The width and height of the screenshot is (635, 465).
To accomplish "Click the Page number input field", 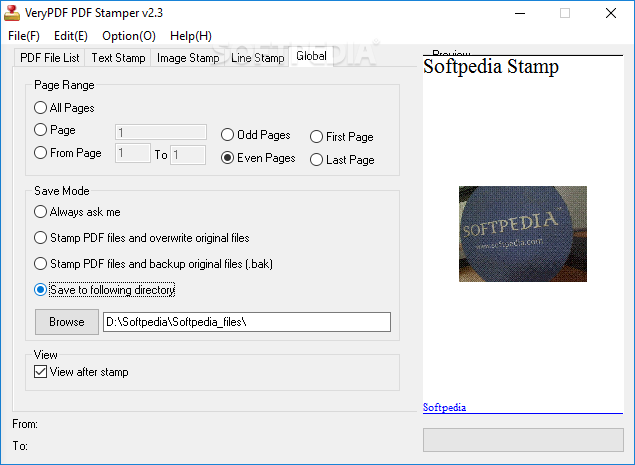I will (x=161, y=132).
